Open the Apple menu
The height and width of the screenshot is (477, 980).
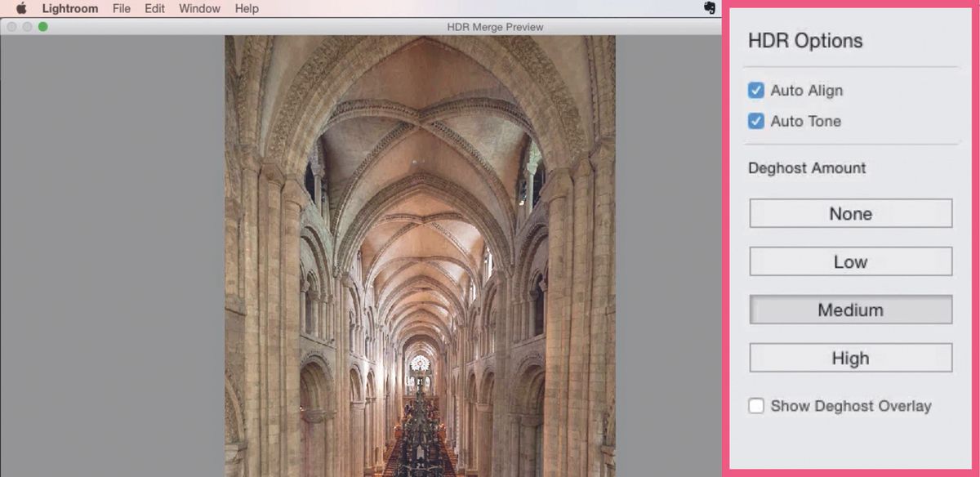pyautogui.click(x=20, y=8)
